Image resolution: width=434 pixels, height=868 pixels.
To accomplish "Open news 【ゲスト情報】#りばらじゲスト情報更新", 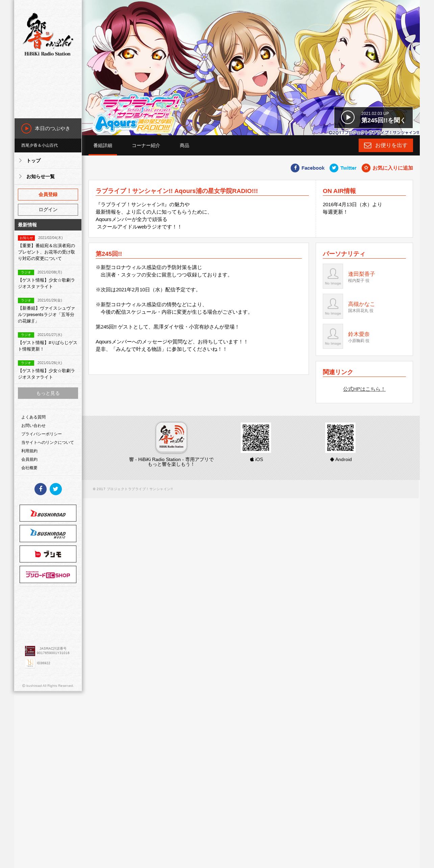I will click(x=48, y=346).
